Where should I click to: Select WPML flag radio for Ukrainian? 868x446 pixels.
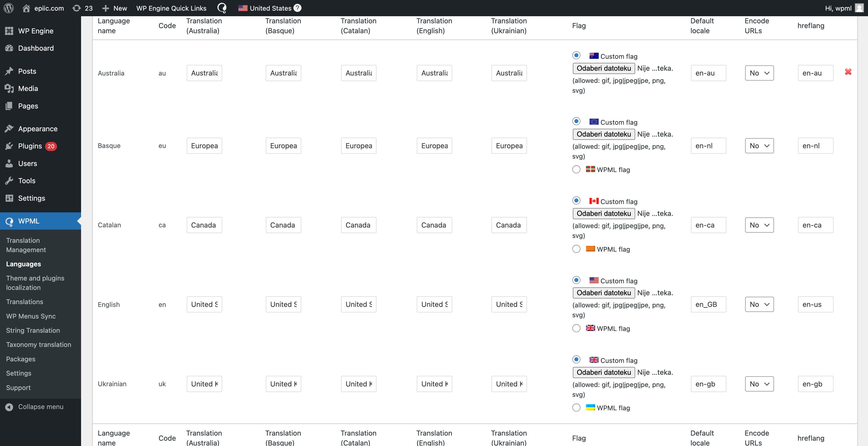coord(576,407)
